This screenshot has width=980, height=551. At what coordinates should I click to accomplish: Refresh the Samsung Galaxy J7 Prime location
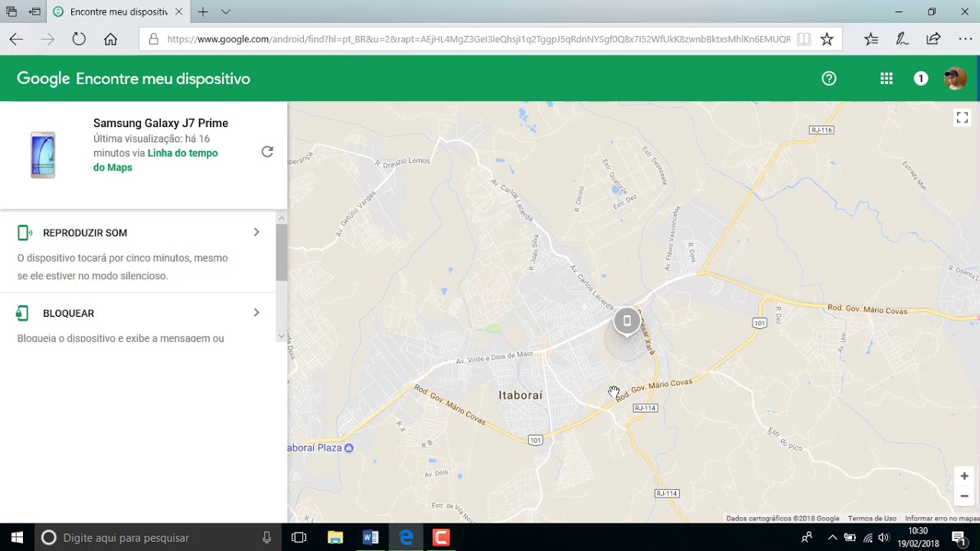point(267,152)
